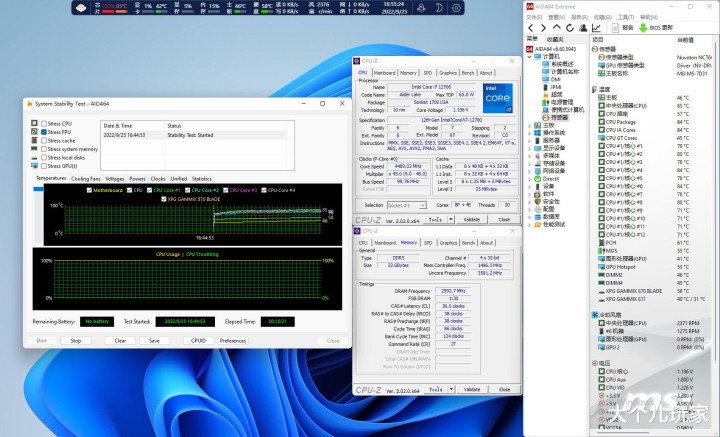
Task: Expand the Multimedia node in AIDA64 tree
Action: [x=529, y=156]
